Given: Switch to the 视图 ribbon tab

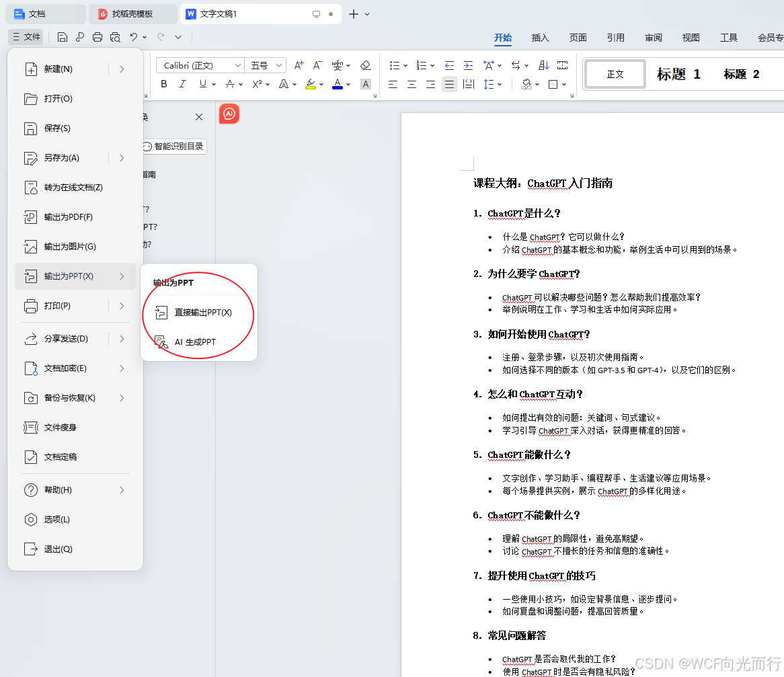Looking at the screenshot, I should point(691,38).
